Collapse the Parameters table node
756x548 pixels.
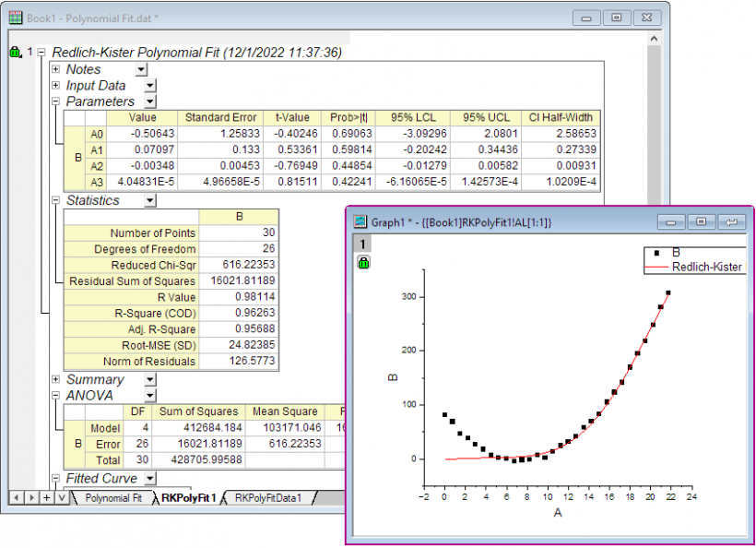click(x=56, y=101)
